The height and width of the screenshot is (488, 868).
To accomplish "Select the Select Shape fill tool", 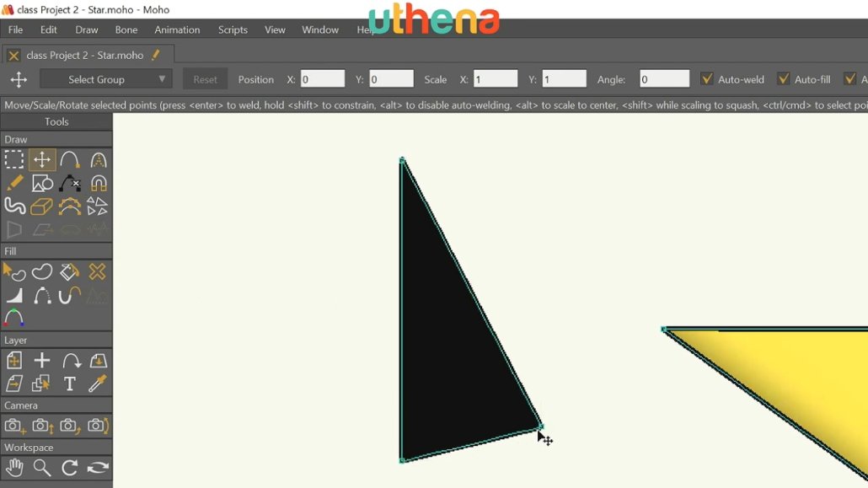I will click(14, 272).
